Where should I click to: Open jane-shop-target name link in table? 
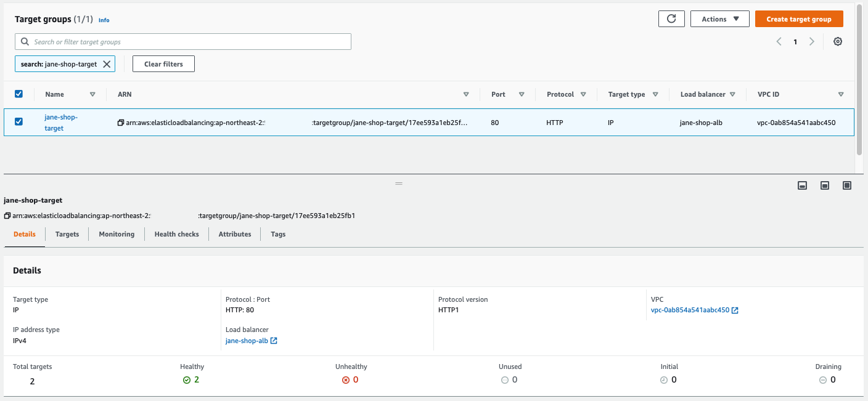point(61,123)
